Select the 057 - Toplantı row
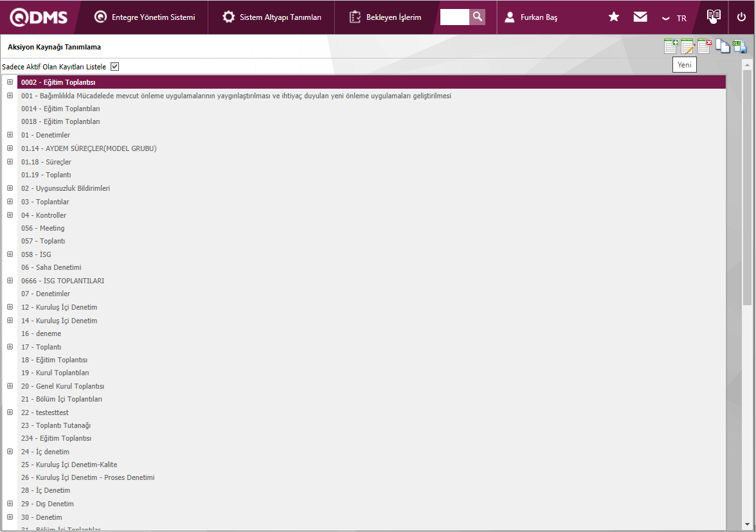Image resolution: width=756 pixels, height=532 pixels. coord(372,241)
